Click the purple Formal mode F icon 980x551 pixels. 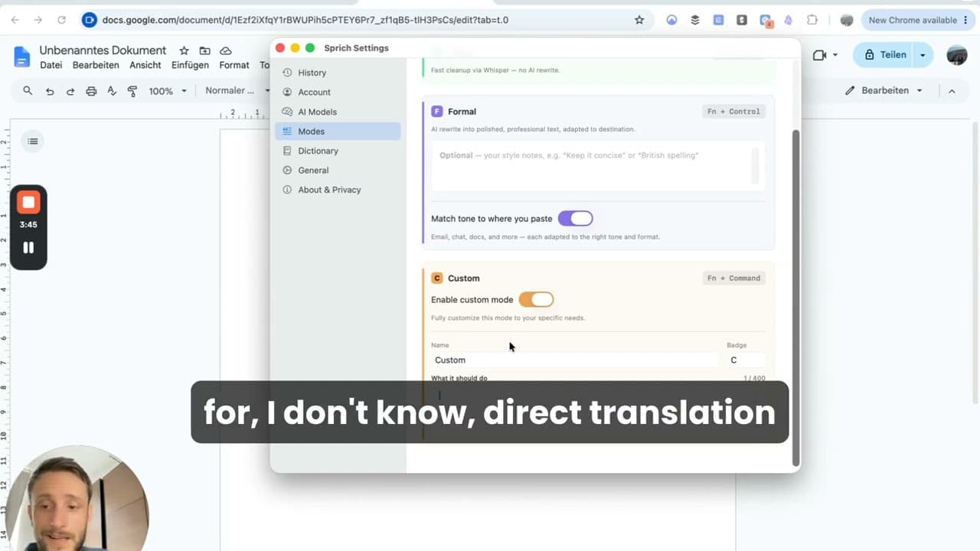pyautogui.click(x=437, y=112)
